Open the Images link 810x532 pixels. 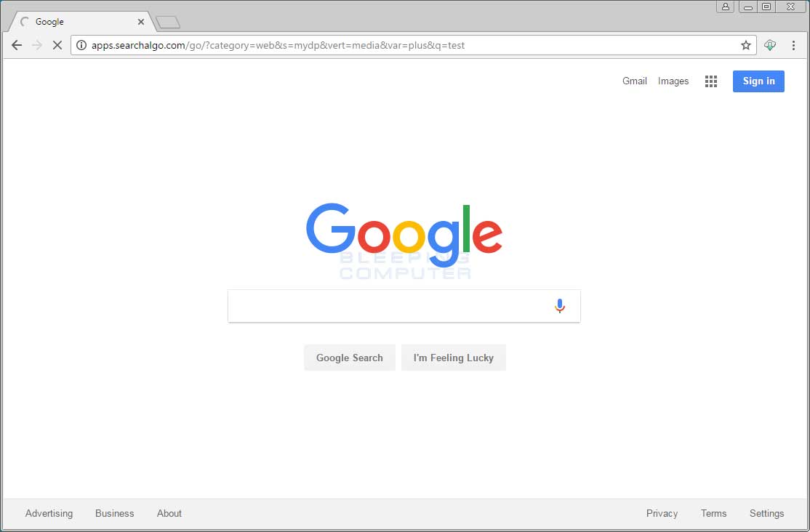[673, 81]
